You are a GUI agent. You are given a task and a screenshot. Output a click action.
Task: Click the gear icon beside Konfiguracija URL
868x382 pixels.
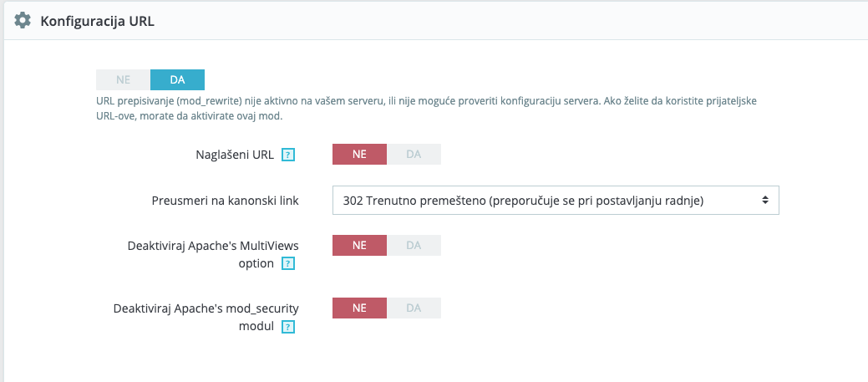(23, 21)
